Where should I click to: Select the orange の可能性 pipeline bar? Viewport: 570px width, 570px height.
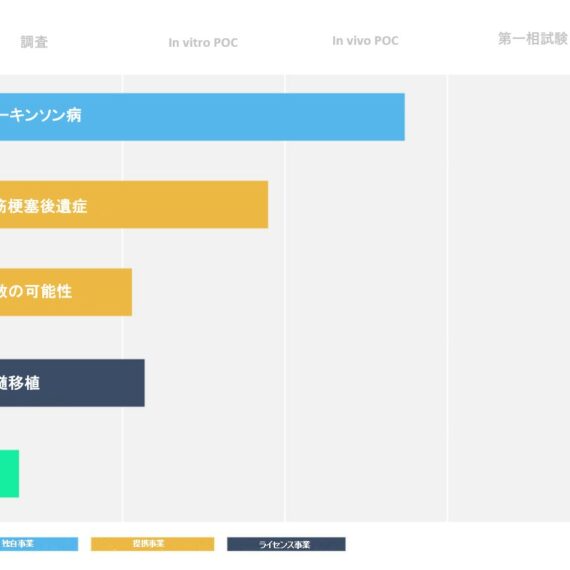pos(66,292)
